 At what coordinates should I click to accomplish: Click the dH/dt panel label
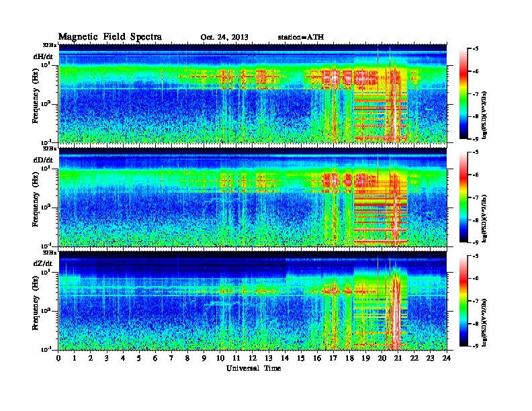coord(43,56)
